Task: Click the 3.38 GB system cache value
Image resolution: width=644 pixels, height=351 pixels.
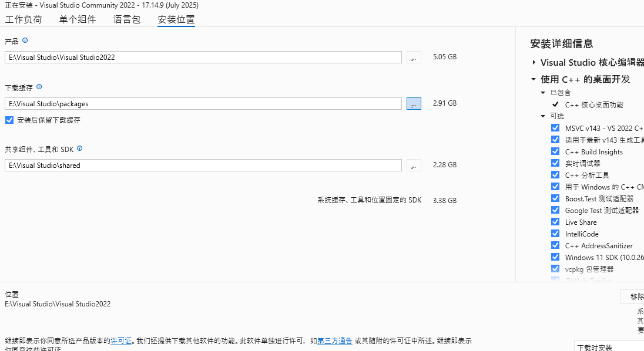Action: (445, 201)
